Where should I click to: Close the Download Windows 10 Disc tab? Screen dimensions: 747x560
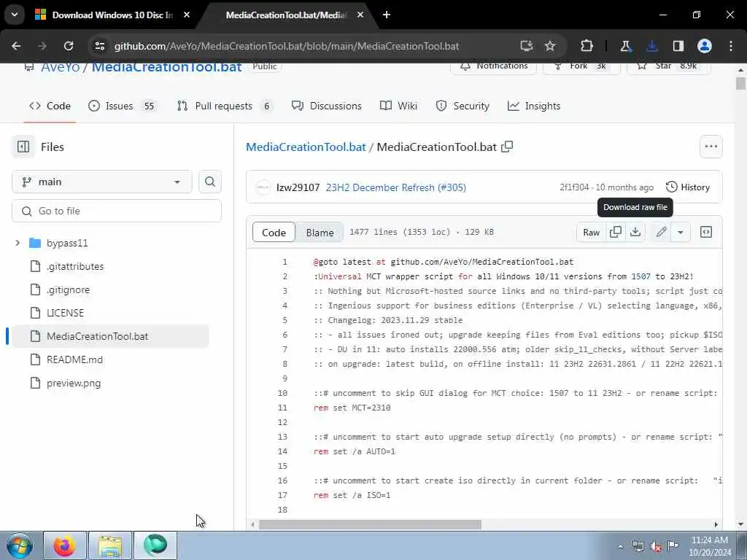[x=187, y=15]
